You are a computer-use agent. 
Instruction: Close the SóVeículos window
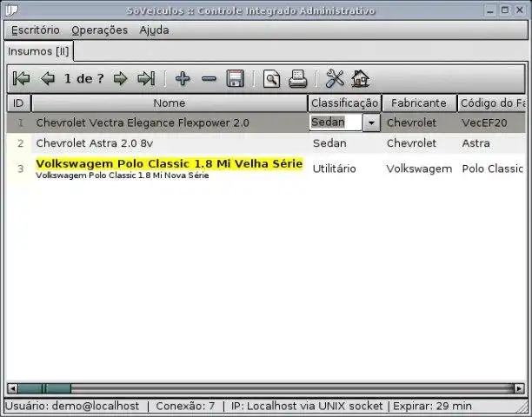point(520,10)
